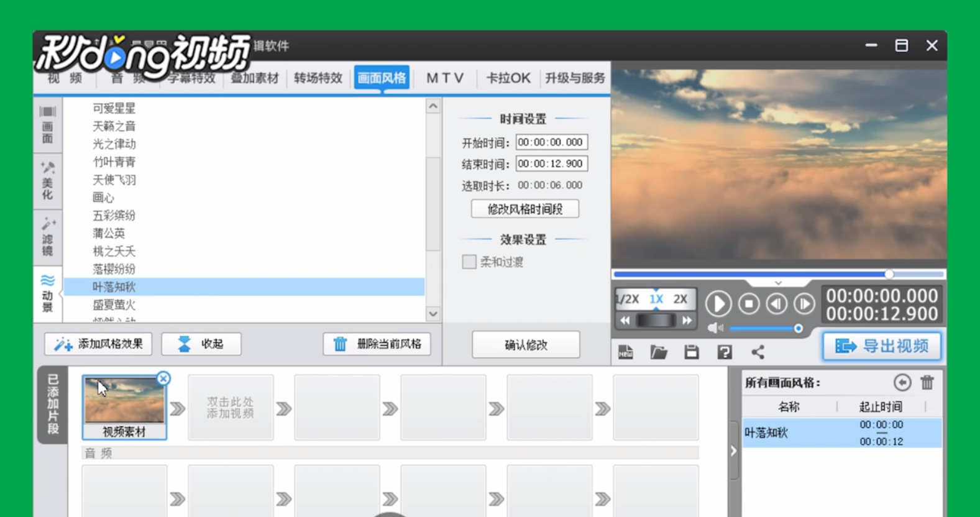Viewport: 980px width, 517px height.
Task: Switch to MTV tab
Action: (x=445, y=78)
